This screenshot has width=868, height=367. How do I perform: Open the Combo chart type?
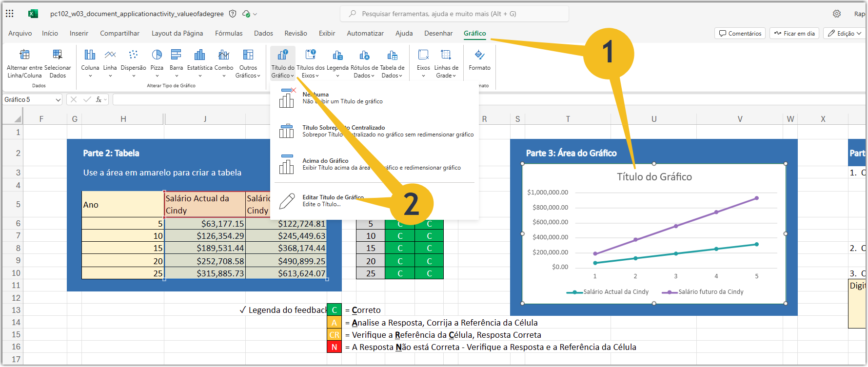[x=224, y=63]
